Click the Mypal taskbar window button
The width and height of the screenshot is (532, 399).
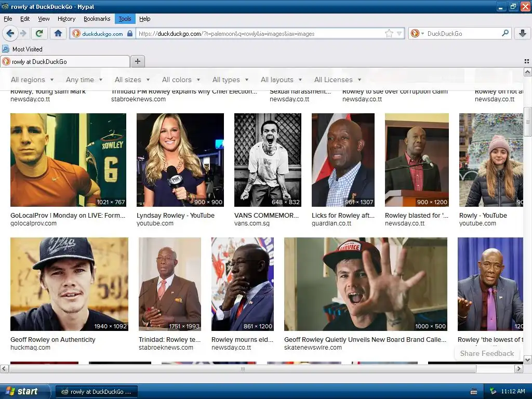[96, 392]
